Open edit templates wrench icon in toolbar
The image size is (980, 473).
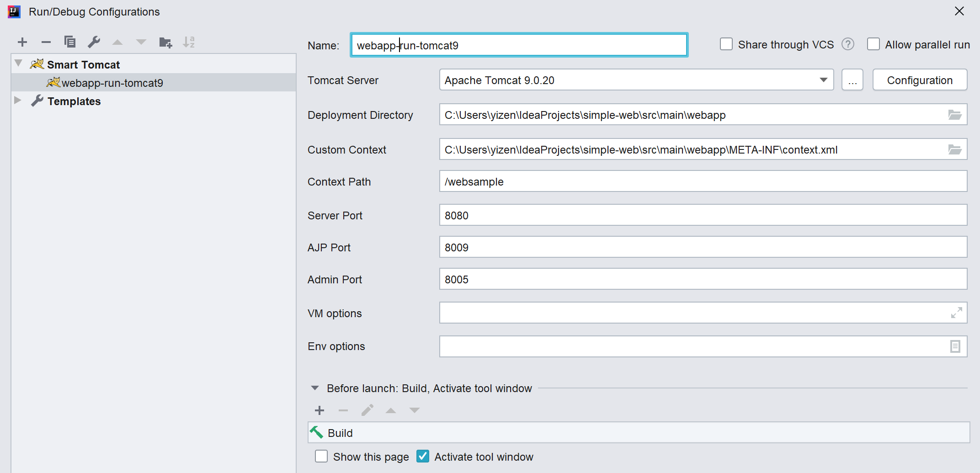pos(94,42)
